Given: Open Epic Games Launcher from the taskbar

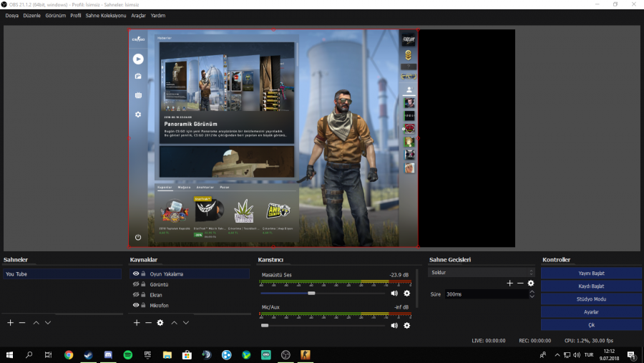Looking at the screenshot, I should pos(147,355).
